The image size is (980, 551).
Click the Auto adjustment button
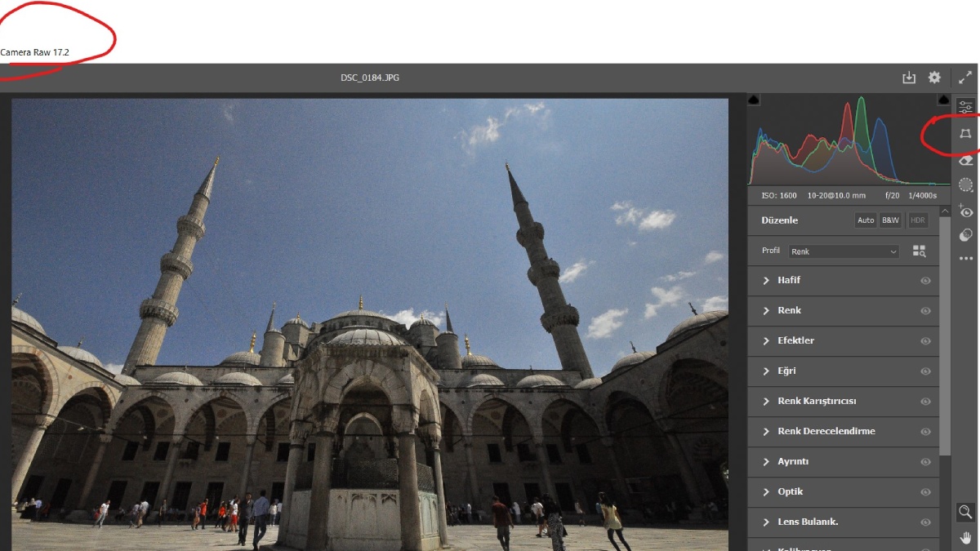pos(866,220)
